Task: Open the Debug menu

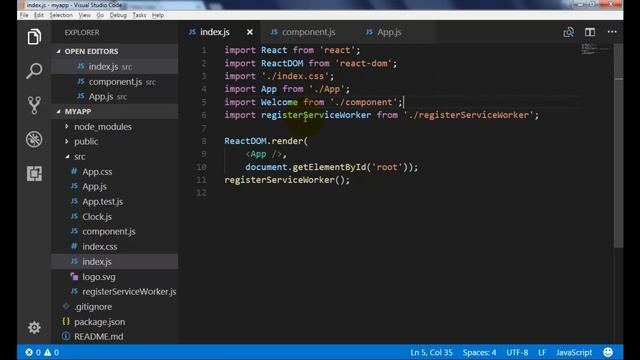Action: [118, 15]
